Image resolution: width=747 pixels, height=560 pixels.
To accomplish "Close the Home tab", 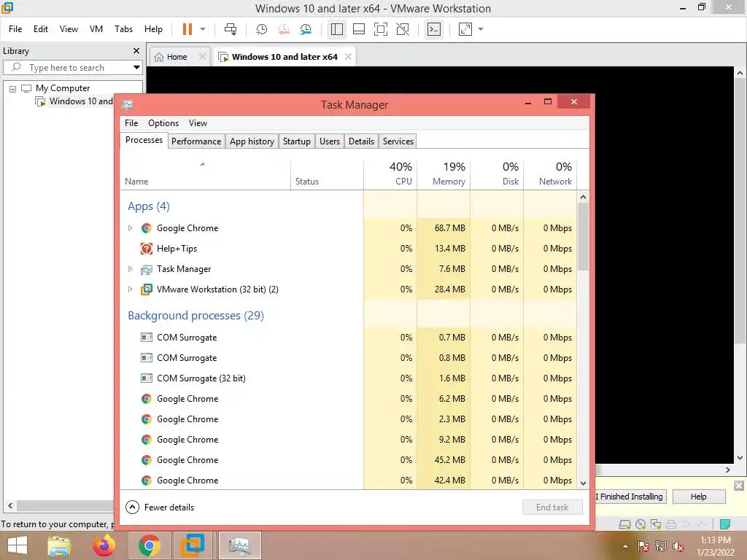I will click(x=202, y=57).
